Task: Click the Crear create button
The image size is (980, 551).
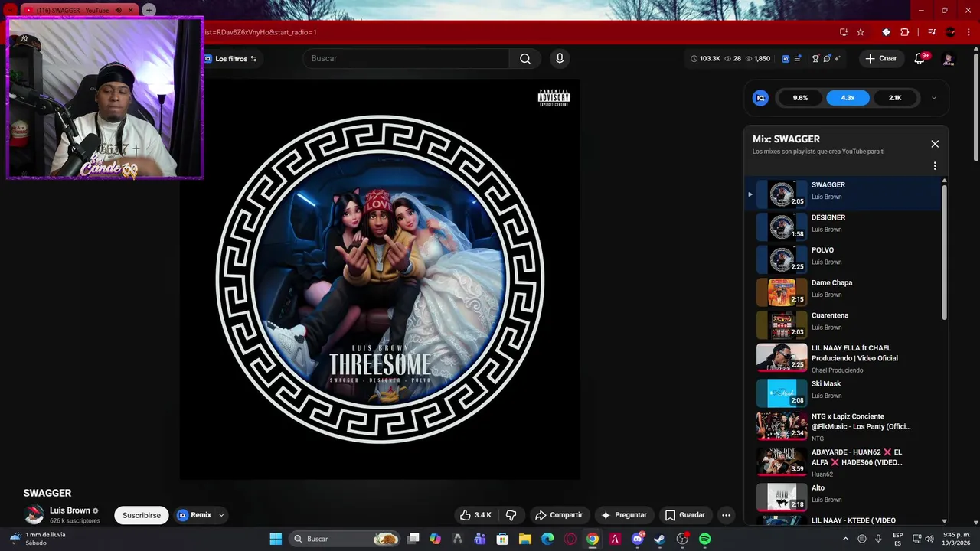Action: pyautogui.click(x=881, y=59)
